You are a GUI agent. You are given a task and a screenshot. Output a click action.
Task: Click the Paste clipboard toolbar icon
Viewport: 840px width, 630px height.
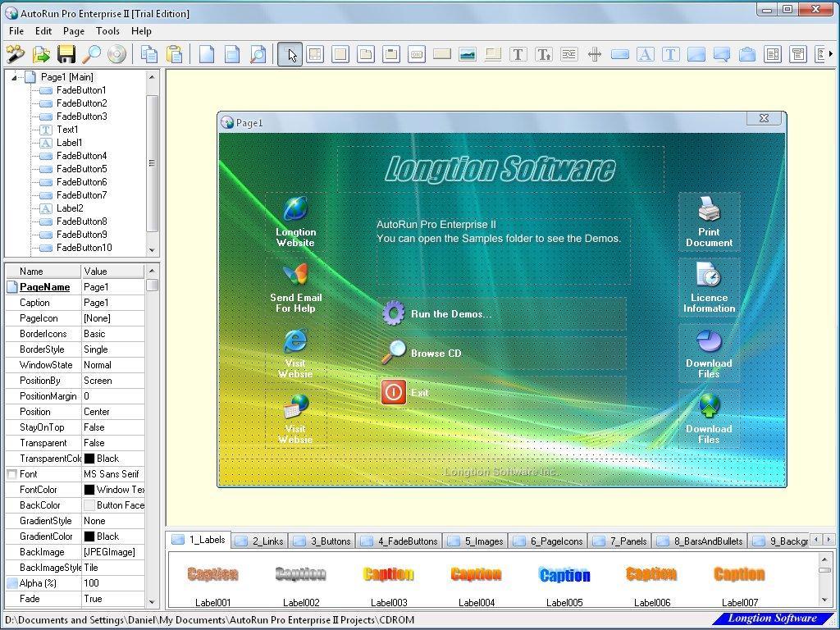point(174,54)
